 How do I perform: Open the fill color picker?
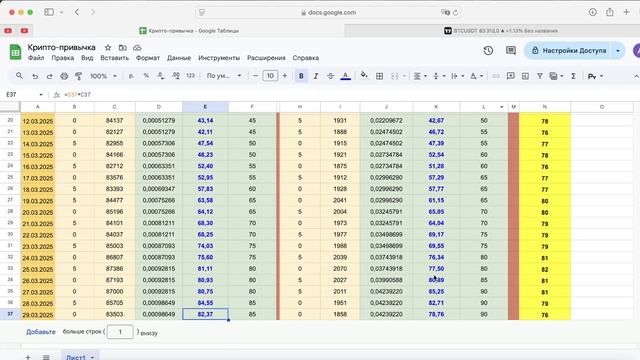pyautogui.click(x=364, y=76)
